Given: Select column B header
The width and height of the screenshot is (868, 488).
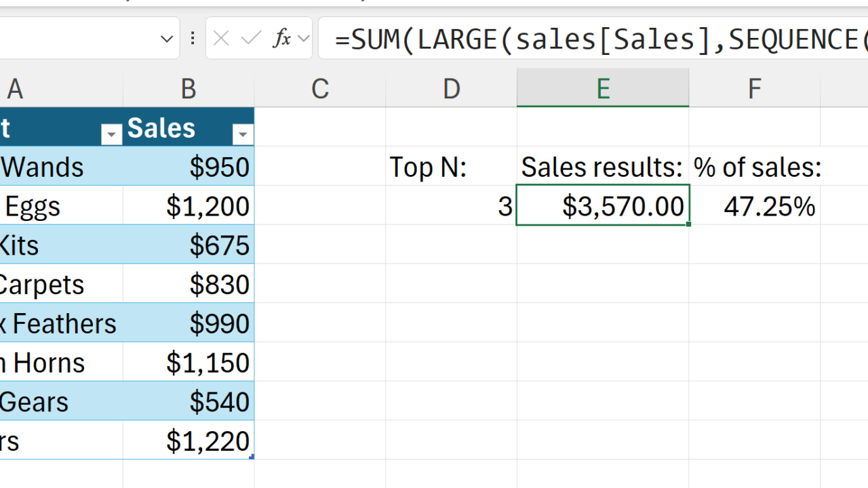Looking at the screenshot, I should [x=189, y=89].
